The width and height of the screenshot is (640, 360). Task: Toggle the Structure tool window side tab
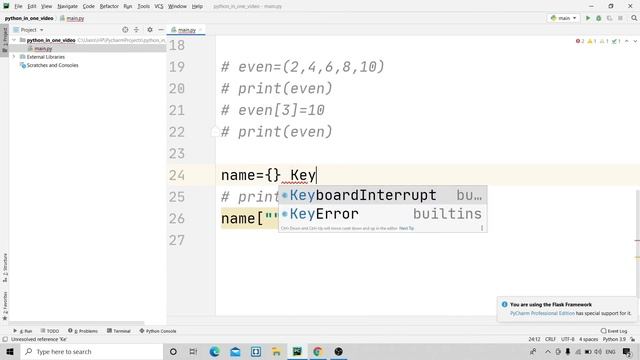coord(4,268)
